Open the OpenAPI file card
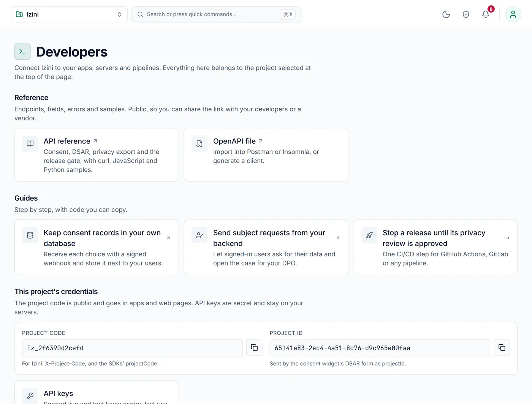This screenshot has height=404, width=532. (x=266, y=155)
